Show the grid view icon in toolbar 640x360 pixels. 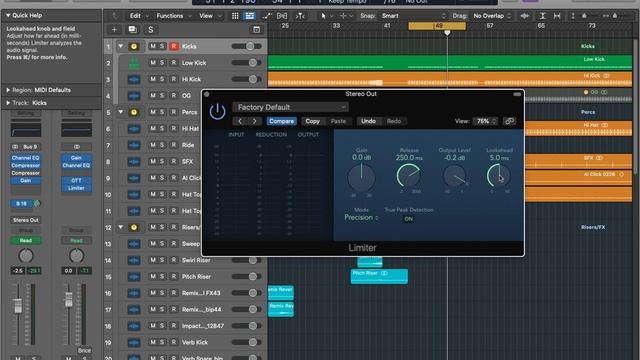(235, 16)
